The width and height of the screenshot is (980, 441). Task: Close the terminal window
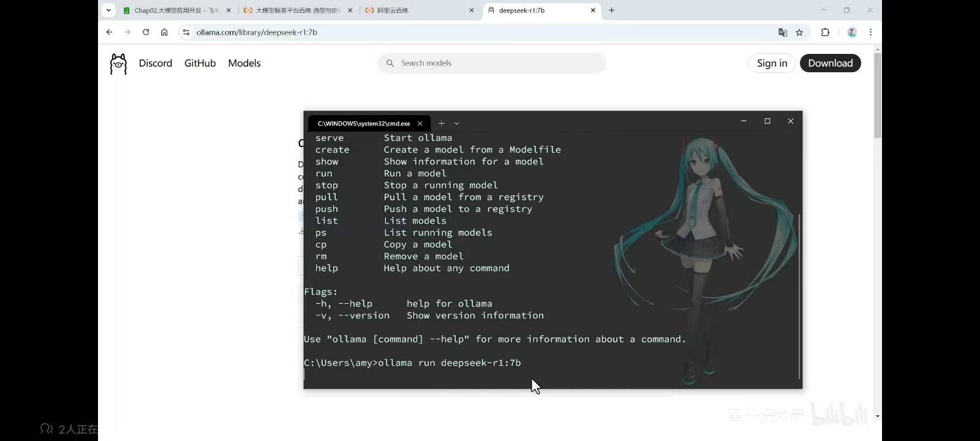[x=790, y=121]
